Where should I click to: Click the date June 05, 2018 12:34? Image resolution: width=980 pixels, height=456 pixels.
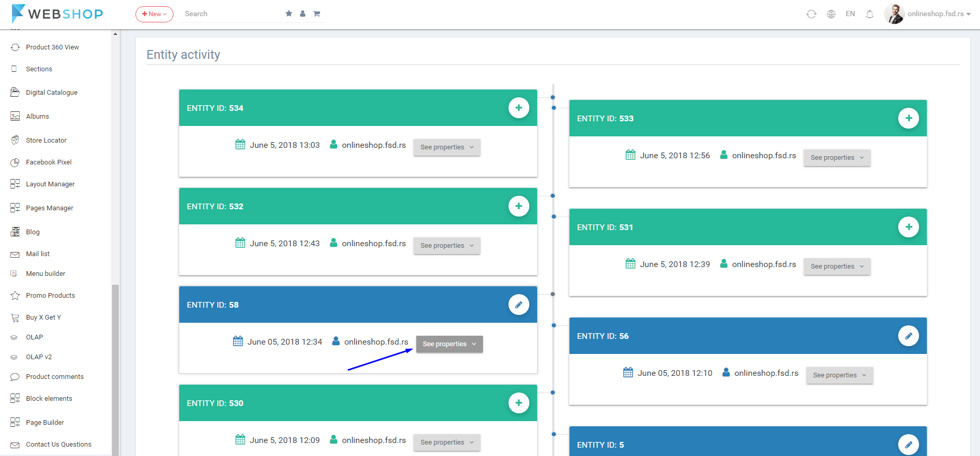(284, 342)
